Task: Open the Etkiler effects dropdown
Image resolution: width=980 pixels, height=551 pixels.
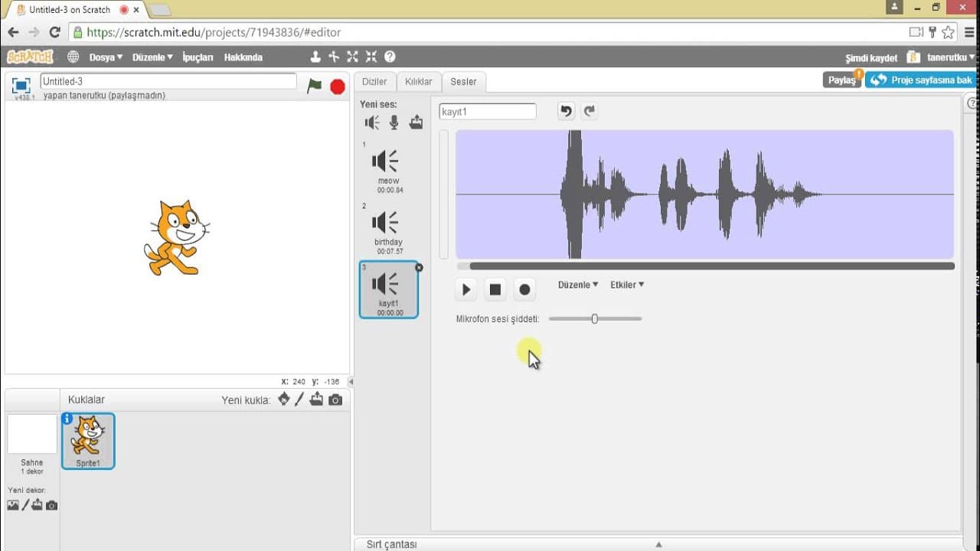Action: pyautogui.click(x=627, y=285)
